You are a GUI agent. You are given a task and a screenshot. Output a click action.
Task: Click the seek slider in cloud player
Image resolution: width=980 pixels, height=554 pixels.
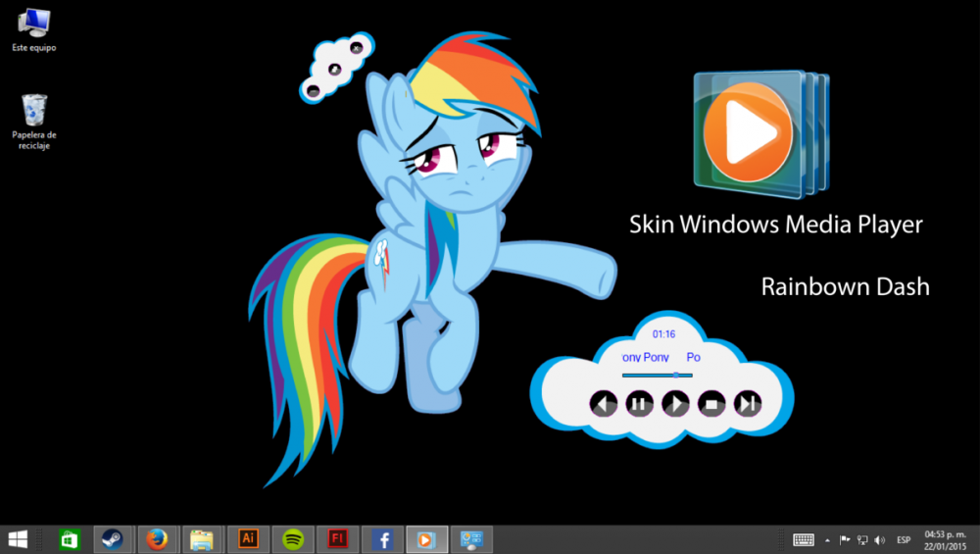coord(657,376)
